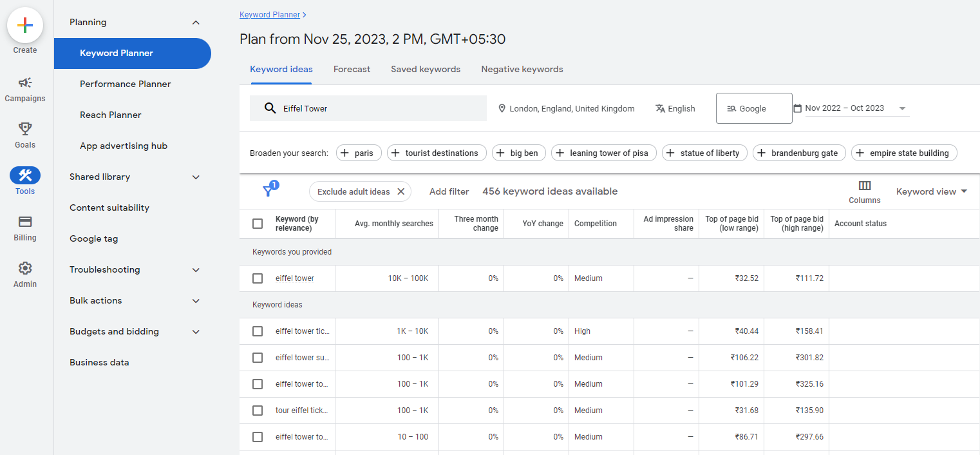Toggle select-all checkbox in table header
Screen dimensions: 980x455
(258, 224)
